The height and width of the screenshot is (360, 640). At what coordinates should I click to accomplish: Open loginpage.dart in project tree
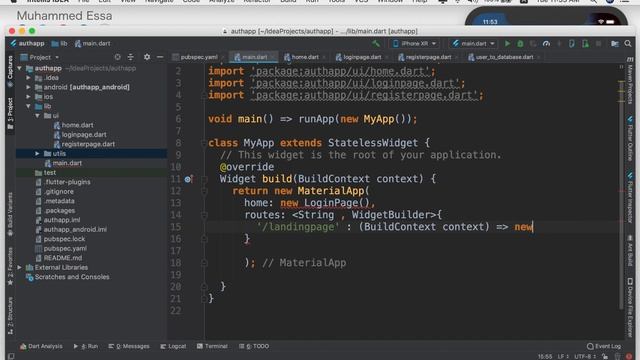pos(84,134)
